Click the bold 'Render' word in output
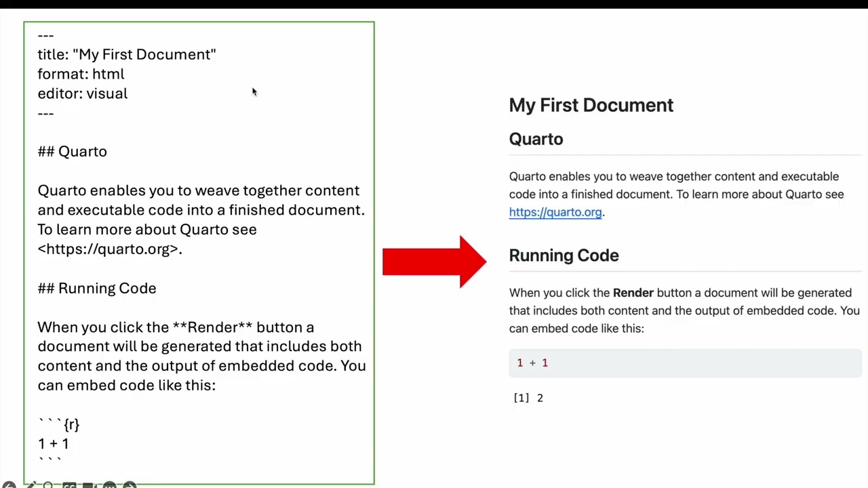The image size is (868, 488). click(633, 293)
